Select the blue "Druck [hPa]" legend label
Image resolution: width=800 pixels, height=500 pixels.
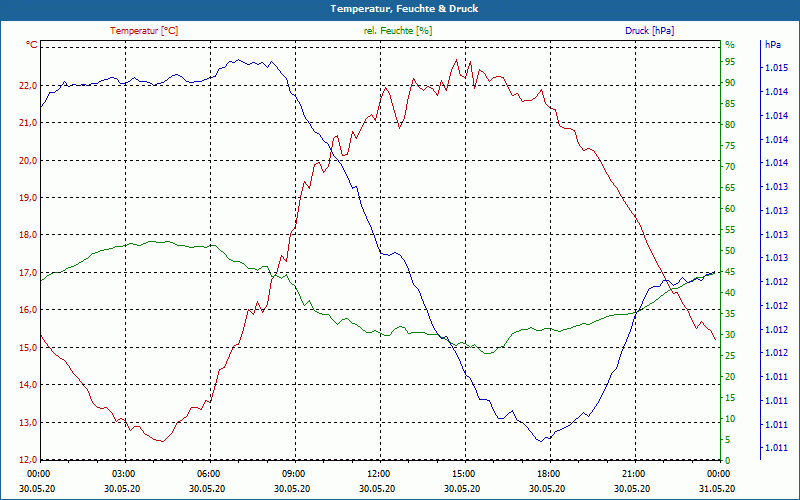point(649,31)
